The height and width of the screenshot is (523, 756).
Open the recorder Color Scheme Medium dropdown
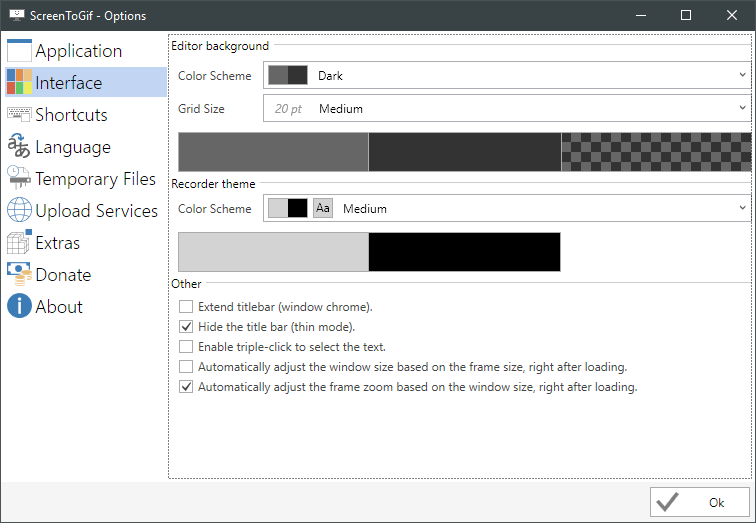[507, 208]
